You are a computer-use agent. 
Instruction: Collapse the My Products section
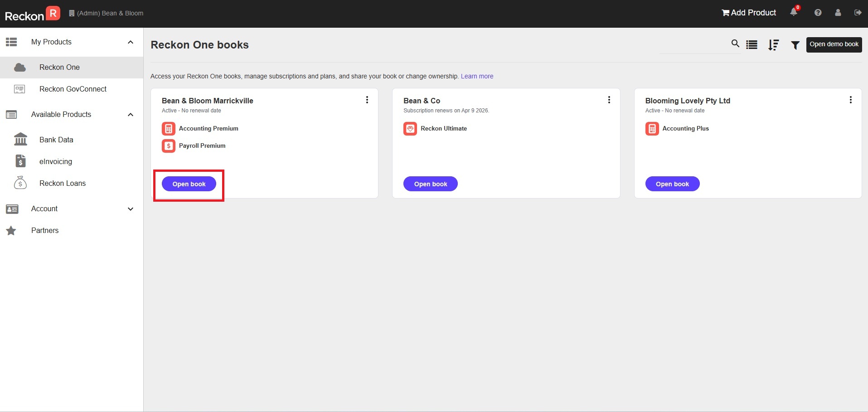pyautogui.click(x=131, y=42)
